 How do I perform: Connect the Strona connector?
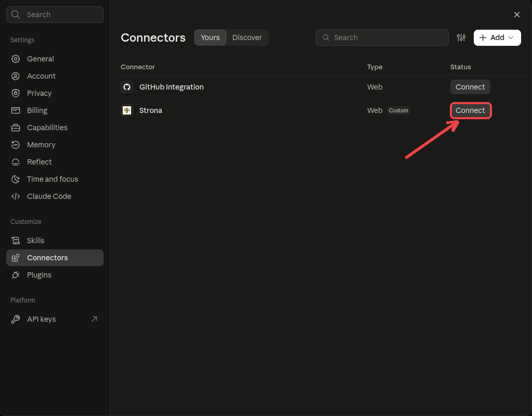point(470,110)
